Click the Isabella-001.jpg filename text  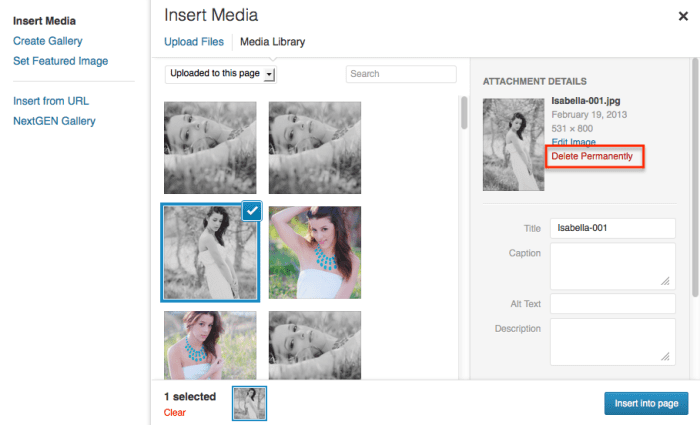pos(586,101)
